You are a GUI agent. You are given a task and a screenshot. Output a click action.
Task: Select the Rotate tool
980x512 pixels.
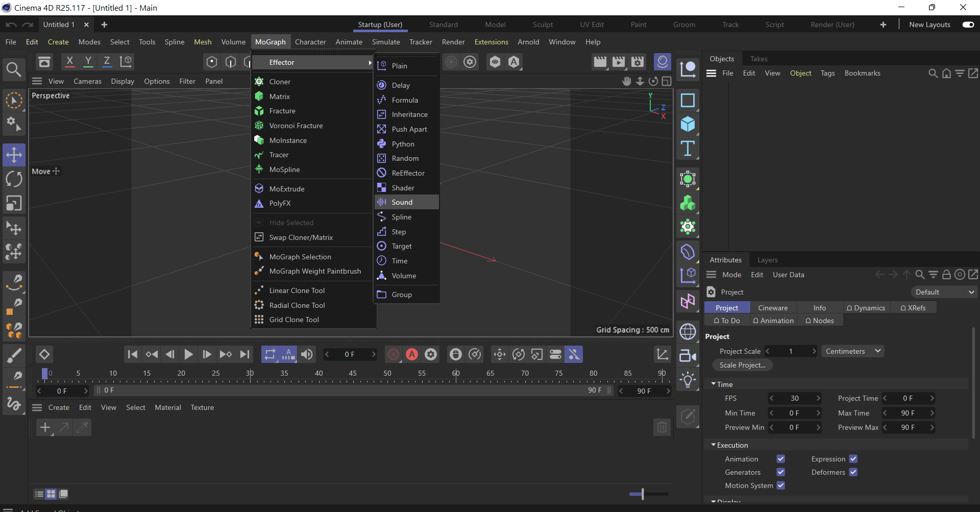coord(14,179)
